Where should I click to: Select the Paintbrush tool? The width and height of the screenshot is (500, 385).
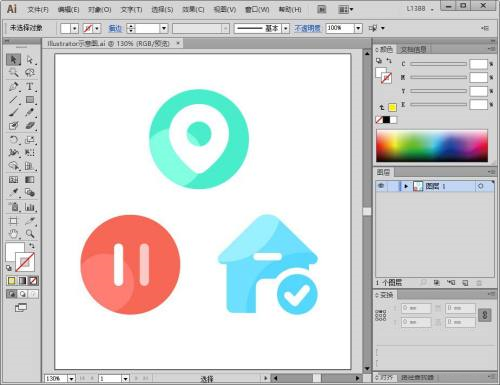[13, 113]
